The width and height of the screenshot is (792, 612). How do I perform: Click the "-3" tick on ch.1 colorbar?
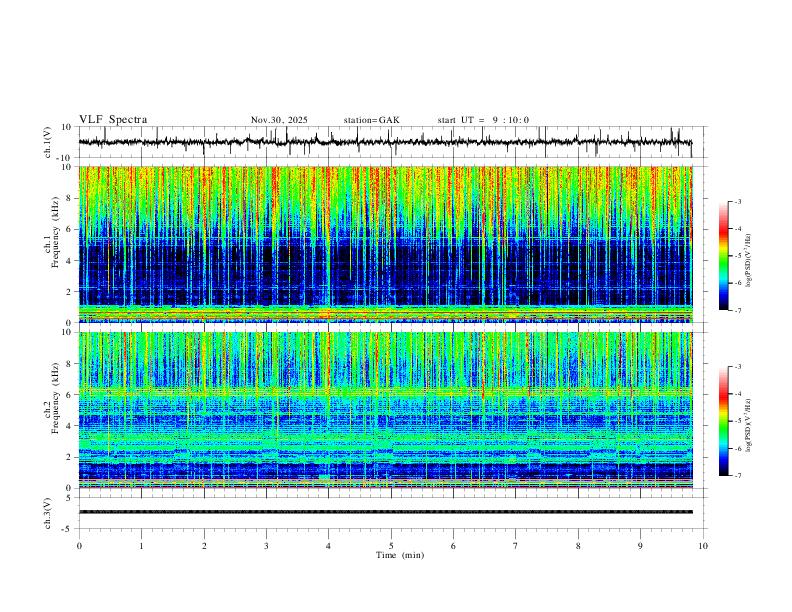click(x=737, y=201)
